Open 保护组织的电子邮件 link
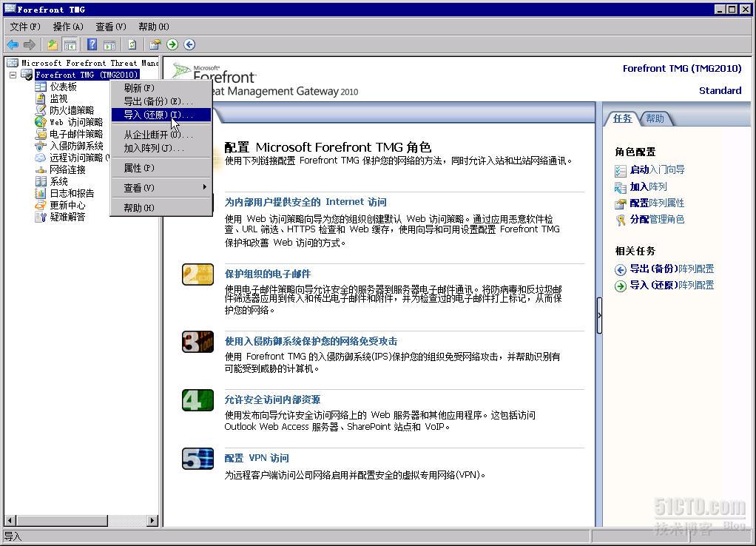 268,274
